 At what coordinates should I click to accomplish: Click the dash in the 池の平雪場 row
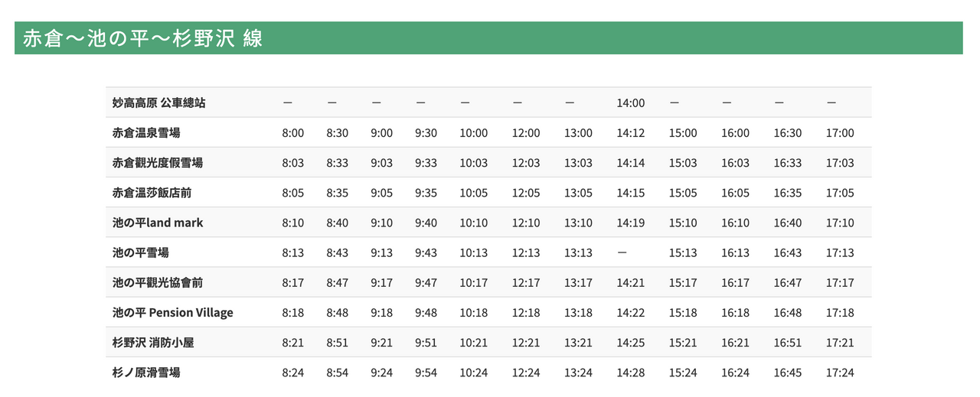click(622, 252)
